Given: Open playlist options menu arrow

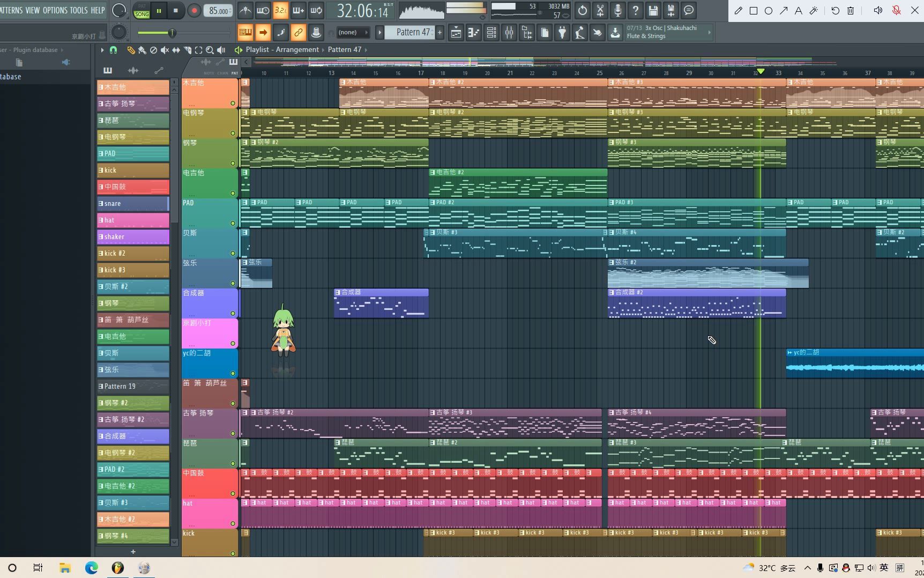Looking at the screenshot, I should point(102,50).
